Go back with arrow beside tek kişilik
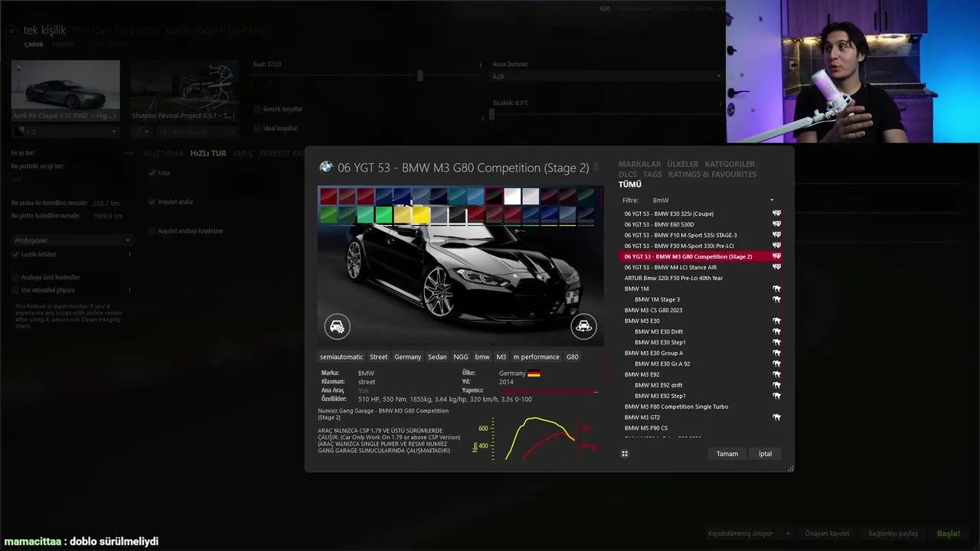980x551 pixels. [x=11, y=31]
